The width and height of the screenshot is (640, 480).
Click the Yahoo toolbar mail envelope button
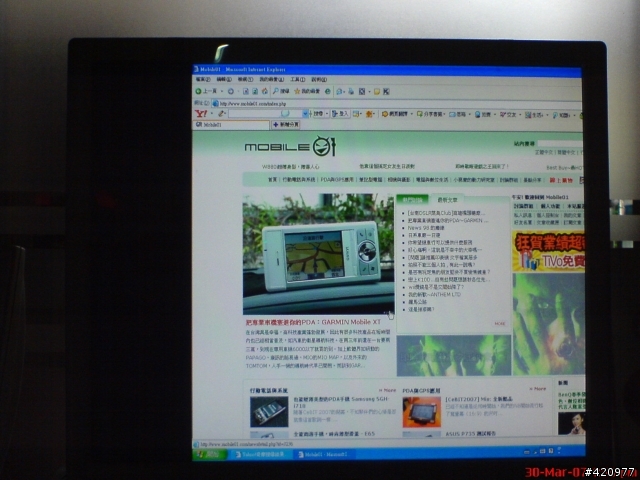[457, 114]
